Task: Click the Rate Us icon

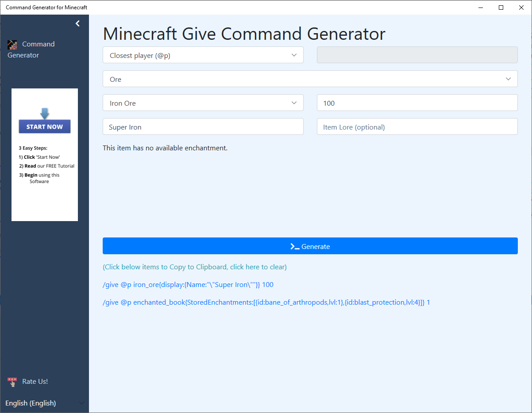Action: [12, 382]
